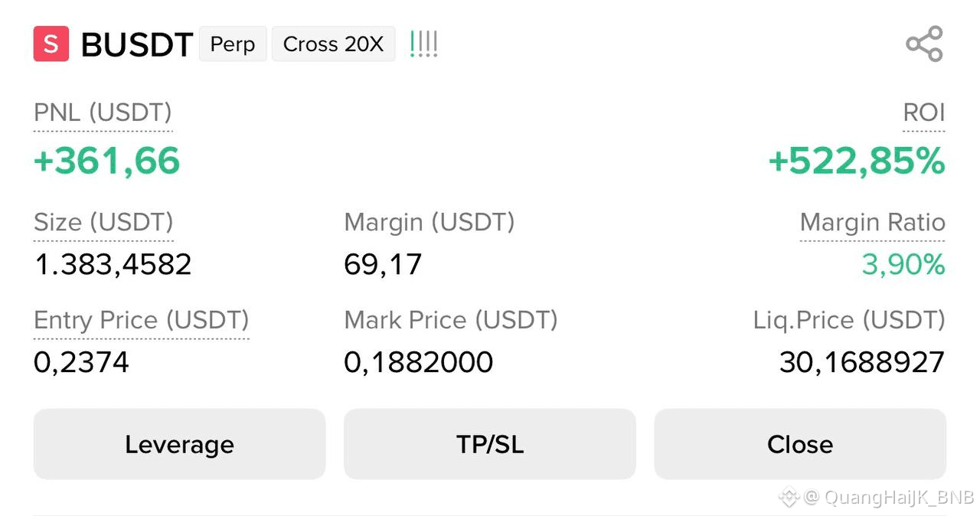980x516 pixels.
Task: Tap the Margin Ratio label
Action: click(x=873, y=222)
